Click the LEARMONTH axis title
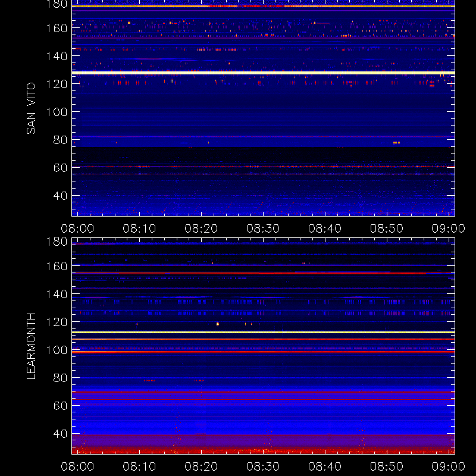Screen dimensions: 476x476 click(31, 346)
